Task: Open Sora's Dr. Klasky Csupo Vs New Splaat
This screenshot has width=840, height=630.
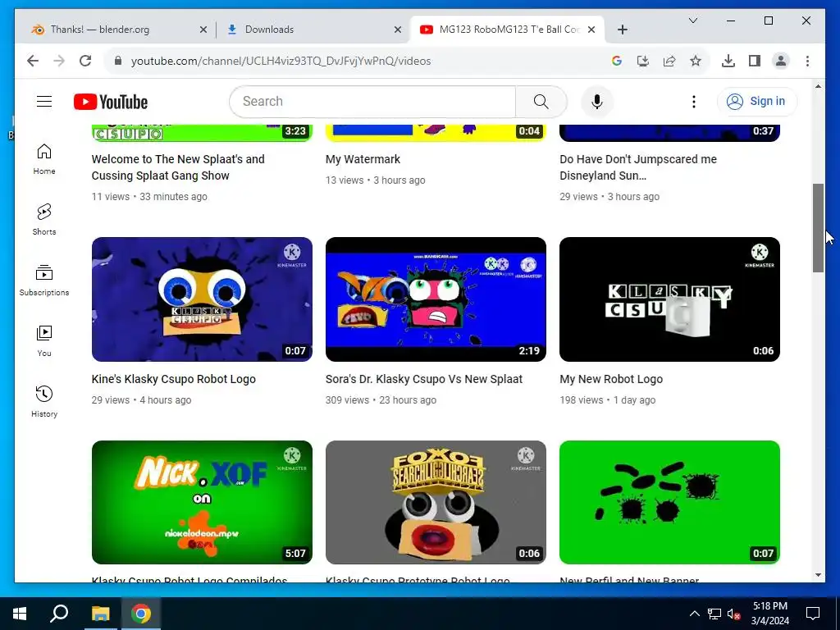Action: click(x=424, y=379)
